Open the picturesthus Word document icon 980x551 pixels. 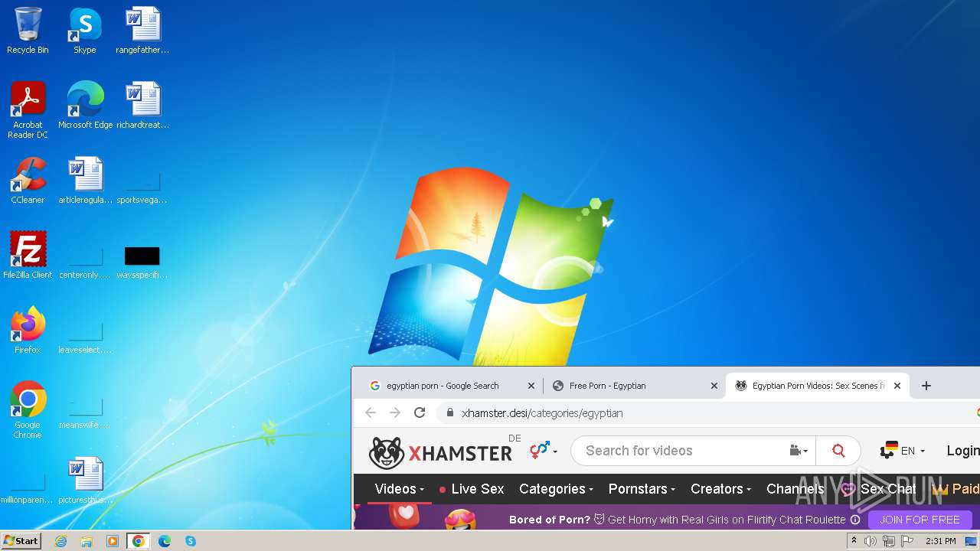point(85,481)
